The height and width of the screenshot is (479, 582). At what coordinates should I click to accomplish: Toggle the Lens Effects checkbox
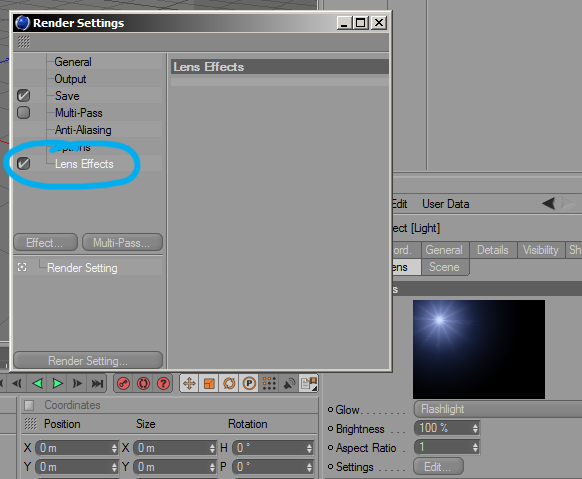(23, 163)
